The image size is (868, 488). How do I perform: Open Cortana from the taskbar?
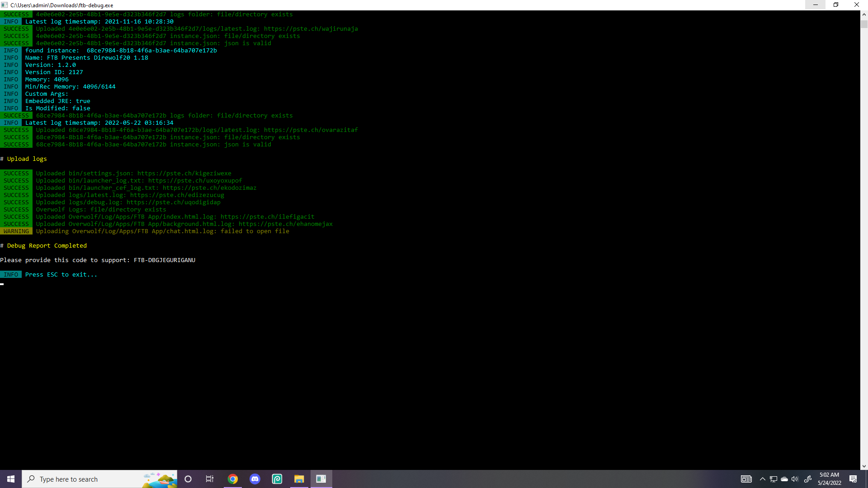click(188, 479)
